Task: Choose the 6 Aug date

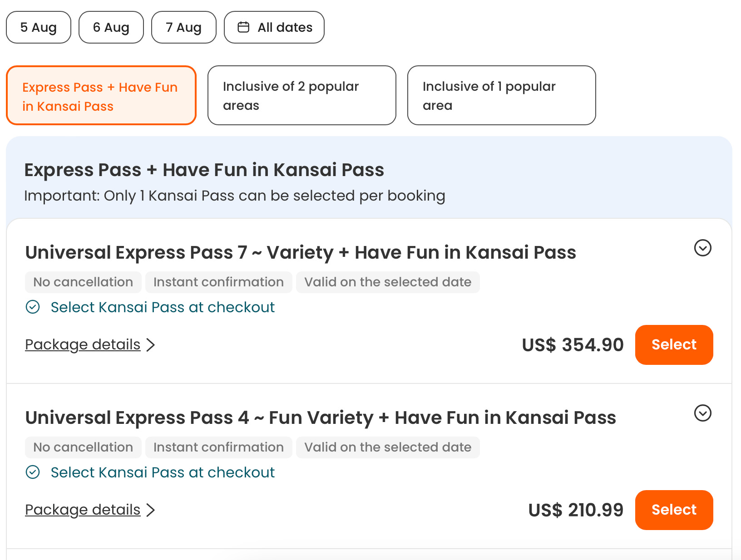Action: point(111,27)
